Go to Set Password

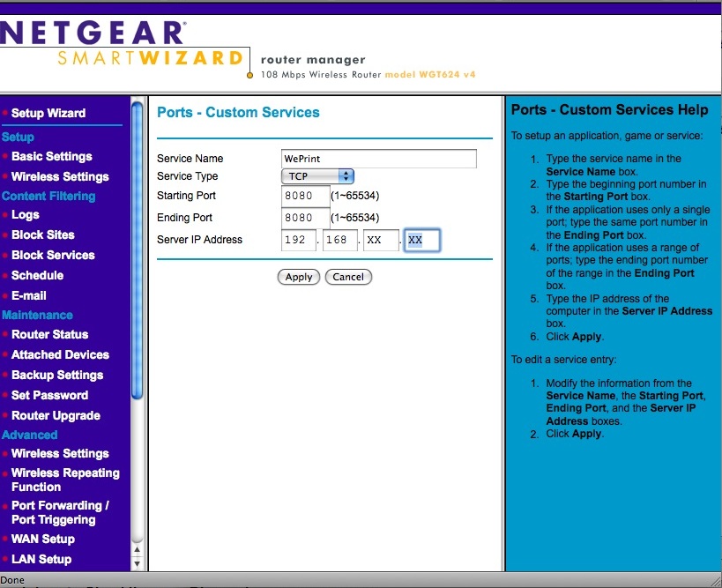(49, 395)
